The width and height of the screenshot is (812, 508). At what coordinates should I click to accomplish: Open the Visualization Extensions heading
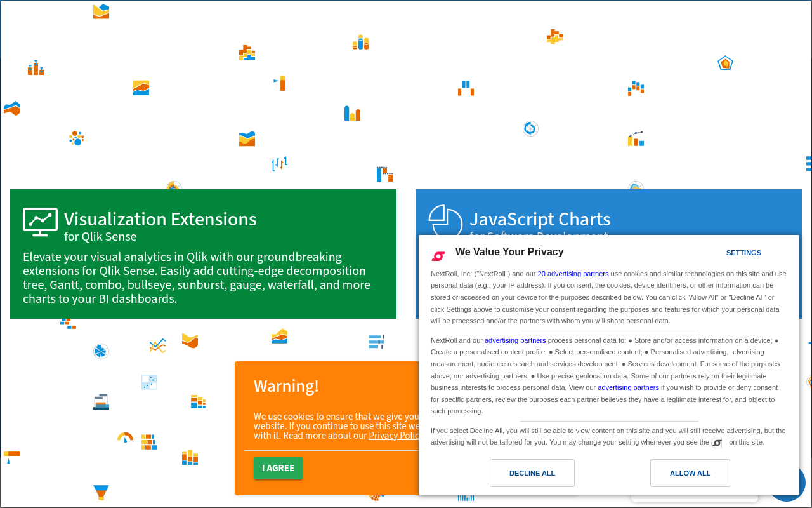(x=160, y=219)
